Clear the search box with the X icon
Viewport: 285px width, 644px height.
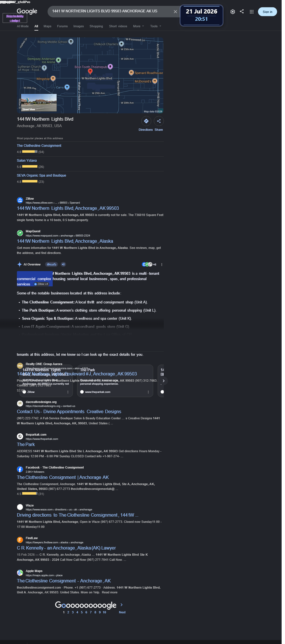[175, 12]
